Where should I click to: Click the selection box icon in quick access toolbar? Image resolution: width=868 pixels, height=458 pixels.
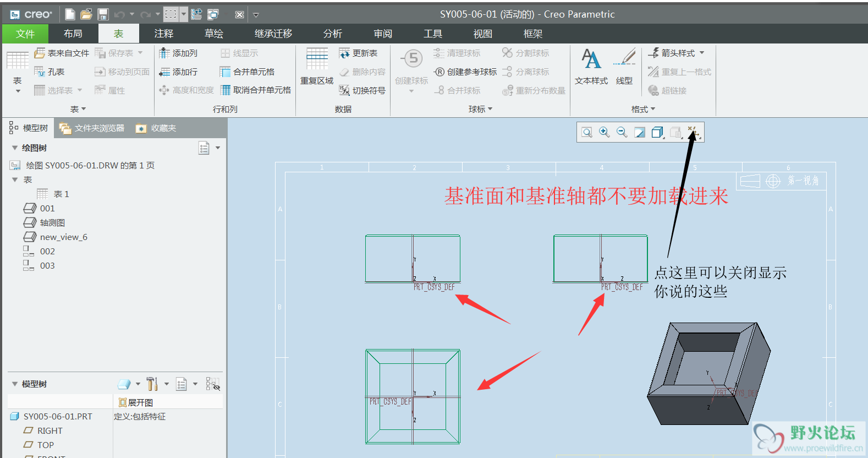[171, 14]
